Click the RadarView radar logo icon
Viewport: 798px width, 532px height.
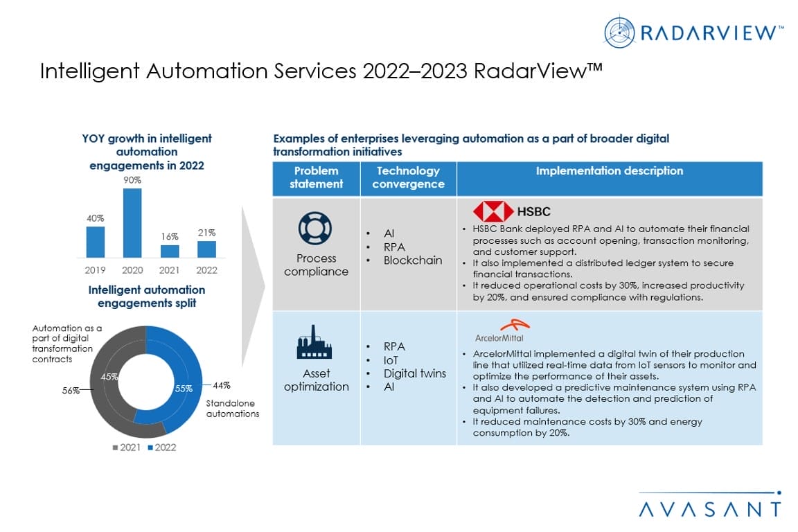(x=620, y=33)
